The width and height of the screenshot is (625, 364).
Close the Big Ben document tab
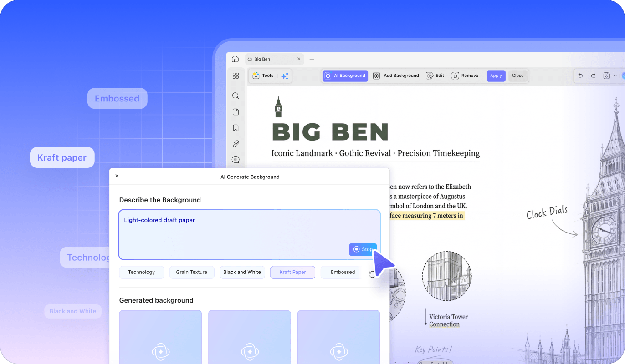point(299,59)
